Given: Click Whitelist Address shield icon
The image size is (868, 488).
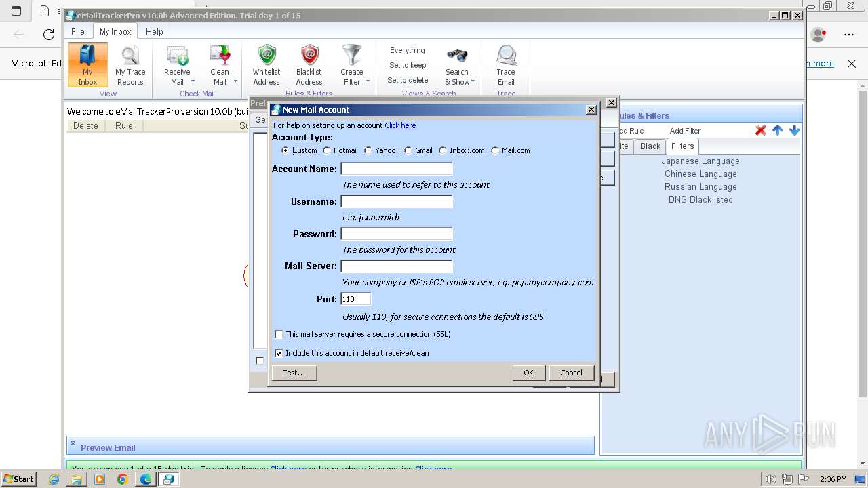Looking at the screenshot, I should [267, 55].
